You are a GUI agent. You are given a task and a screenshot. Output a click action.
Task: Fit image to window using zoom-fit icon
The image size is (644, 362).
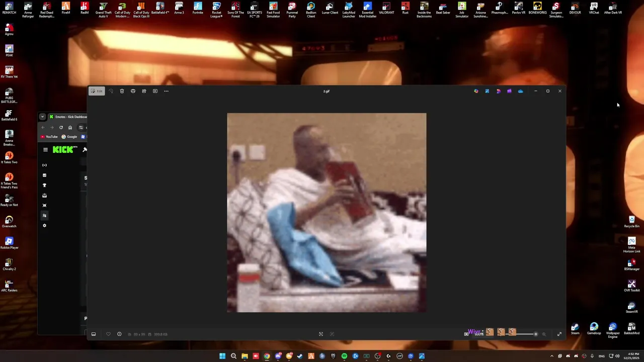[x=321, y=334]
